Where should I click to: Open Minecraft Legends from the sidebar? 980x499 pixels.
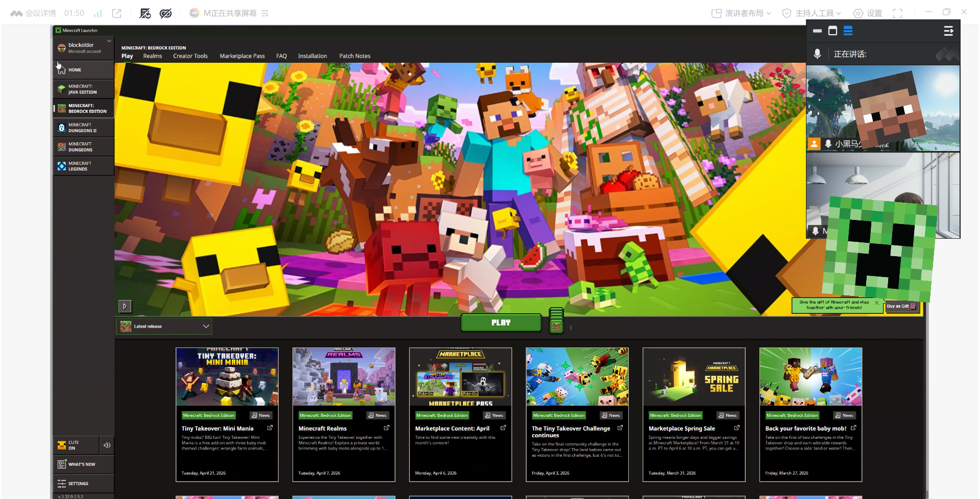click(84, 166)
